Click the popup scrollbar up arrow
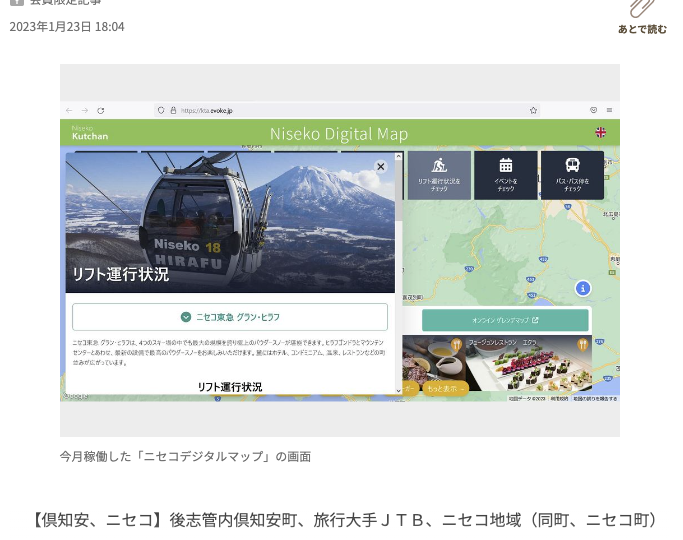Image resolution: width=683 pixels, height=540 pixels. 399,156
